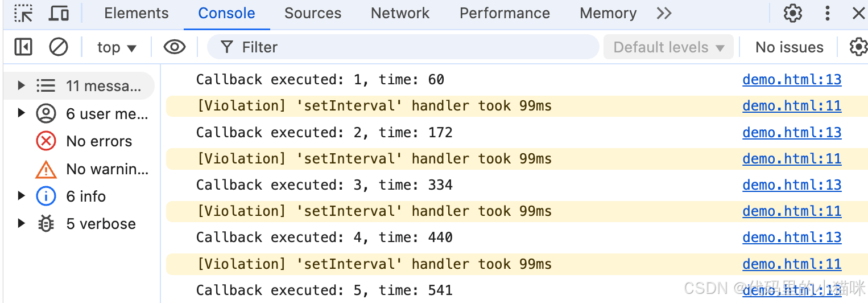
Task: Expand the 11 messages group
Action: coord(21,86)
